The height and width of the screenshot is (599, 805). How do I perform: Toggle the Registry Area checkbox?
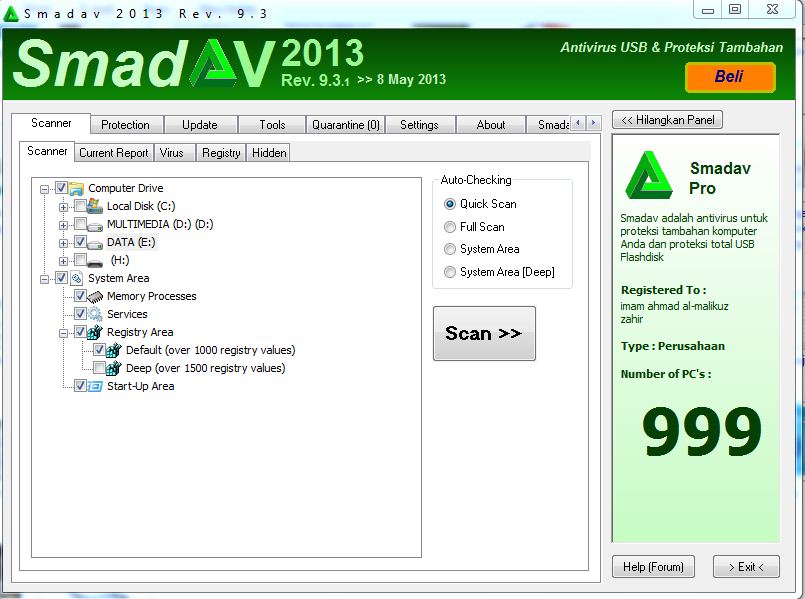80,332
